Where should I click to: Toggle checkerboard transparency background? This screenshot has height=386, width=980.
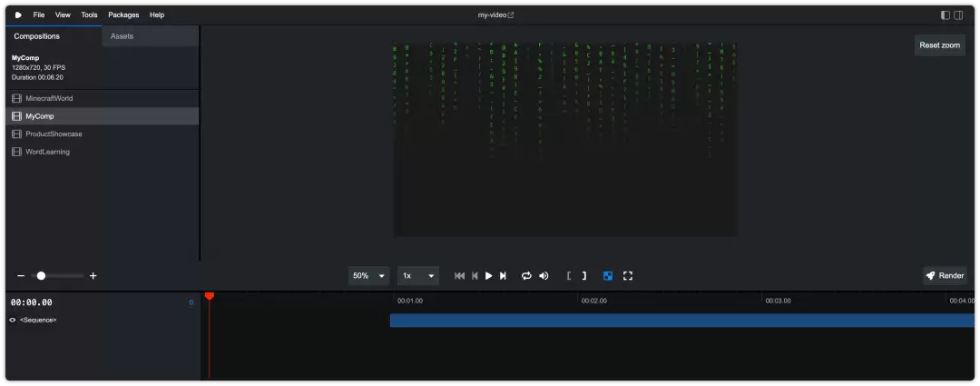[x=607, y=276]
